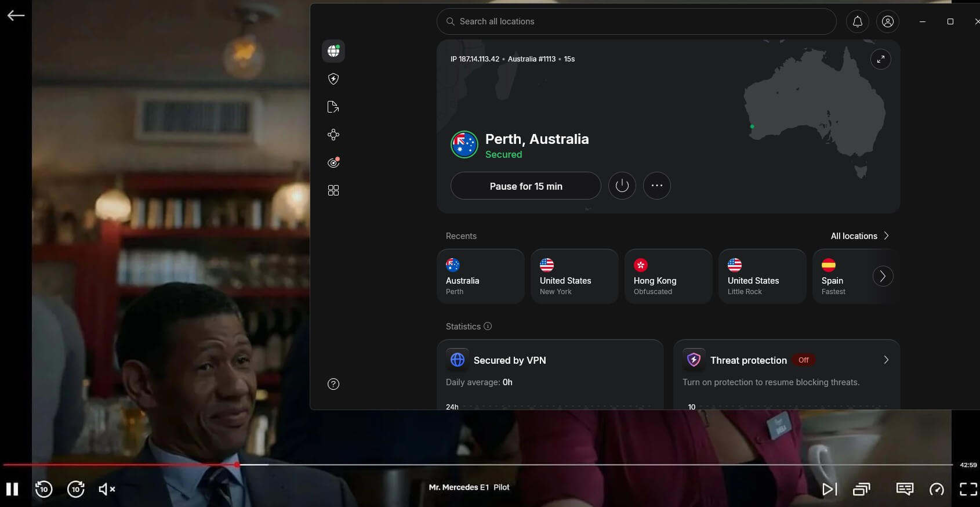Screen dimensions: 980x507
Task: Rewind video 10 seconds
Action: point(43,489)
